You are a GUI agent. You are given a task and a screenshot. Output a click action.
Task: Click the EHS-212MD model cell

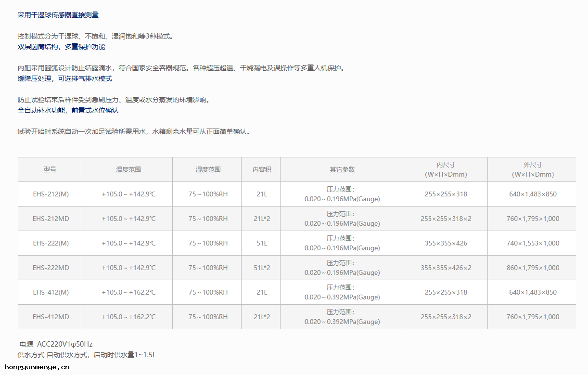coord(50,218)
